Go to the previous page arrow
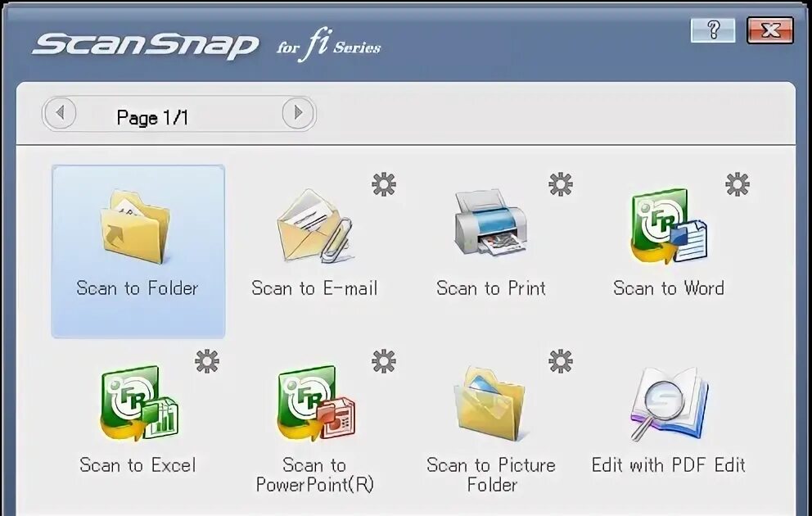 point(60,112)
